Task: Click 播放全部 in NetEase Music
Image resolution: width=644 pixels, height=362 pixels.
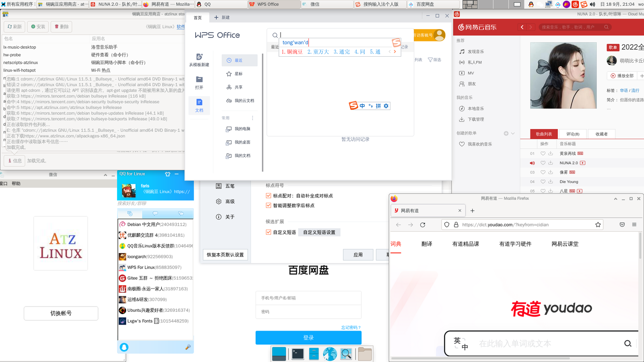Action: (x=622, y=76)
